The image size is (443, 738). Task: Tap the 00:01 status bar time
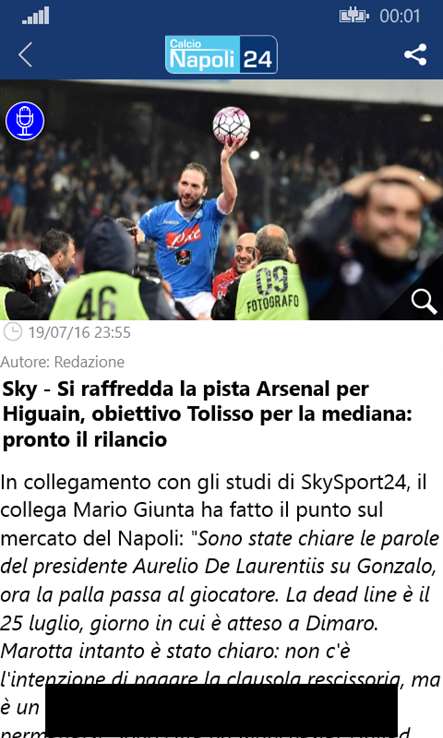pyautogui.click(x=400, y=16)
